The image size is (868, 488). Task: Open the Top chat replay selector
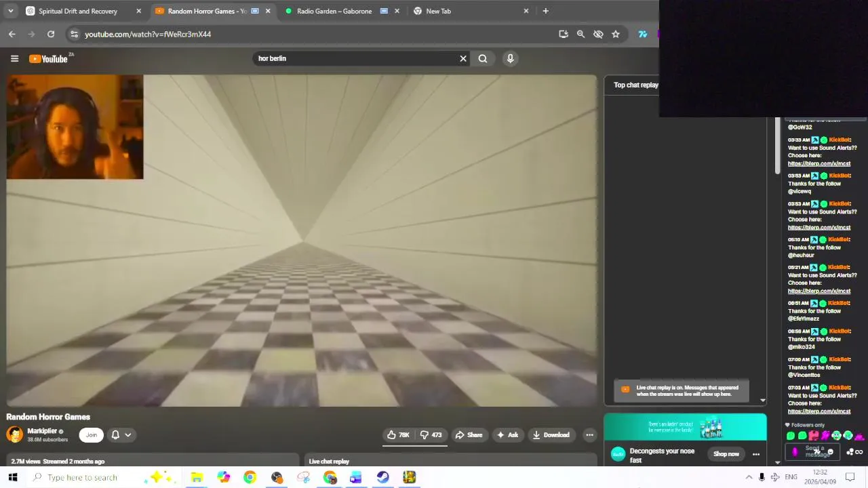(636, 85)
